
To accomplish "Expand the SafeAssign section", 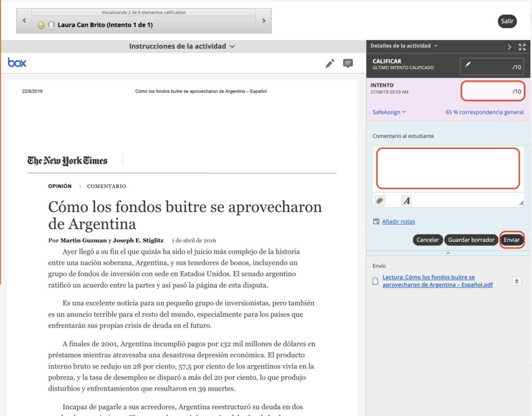I will [x=389, y=112].
